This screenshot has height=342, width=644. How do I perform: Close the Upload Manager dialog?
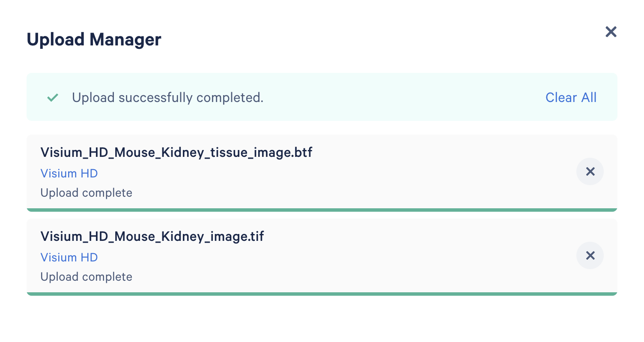click(x=611, y=32)
